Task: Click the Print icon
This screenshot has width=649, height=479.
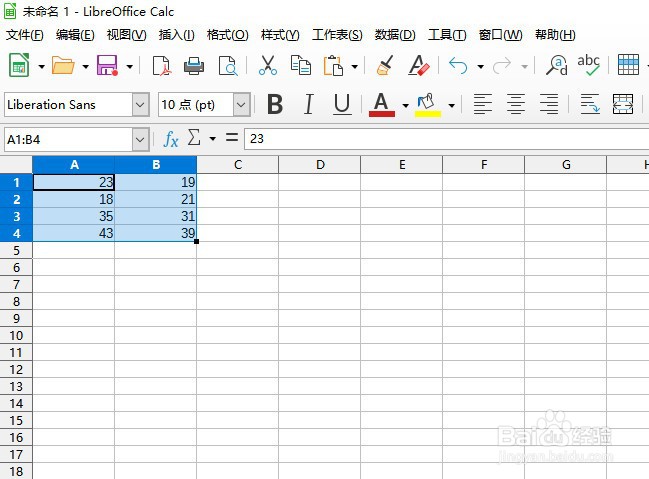Action: click(194, 65)
